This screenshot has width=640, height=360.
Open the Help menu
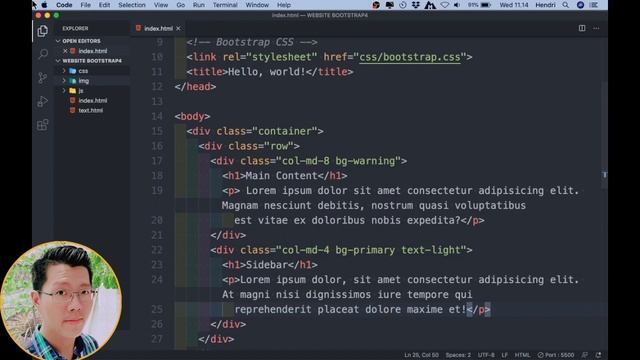(x=284, y=5)
